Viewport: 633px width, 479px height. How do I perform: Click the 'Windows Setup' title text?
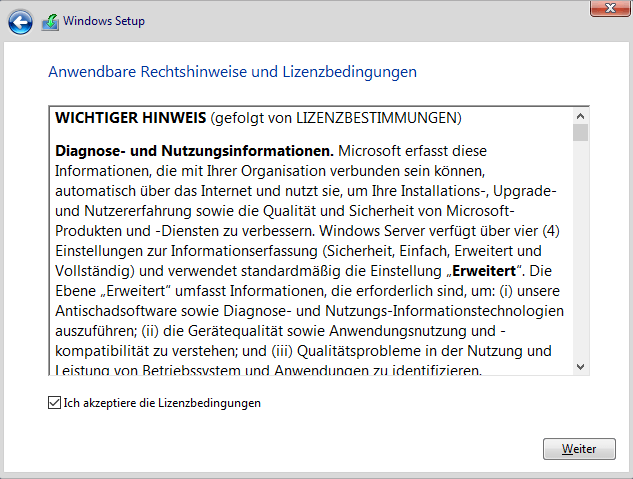tap(104, 21)
